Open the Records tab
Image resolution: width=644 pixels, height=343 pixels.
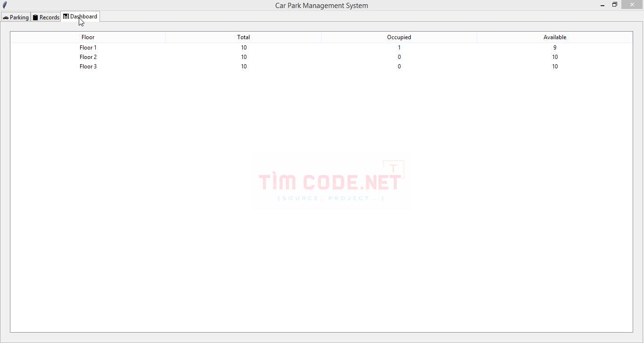click(46, 17)
